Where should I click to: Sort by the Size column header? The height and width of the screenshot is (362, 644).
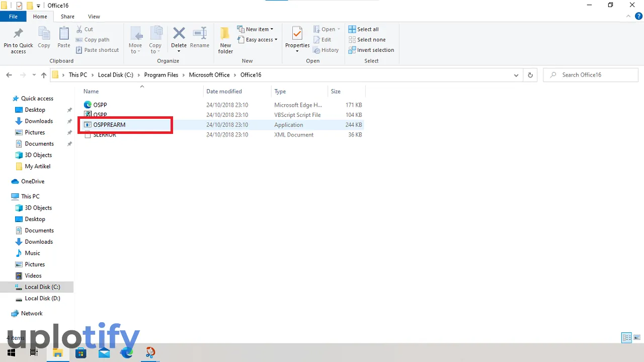(x=346, y=92)
